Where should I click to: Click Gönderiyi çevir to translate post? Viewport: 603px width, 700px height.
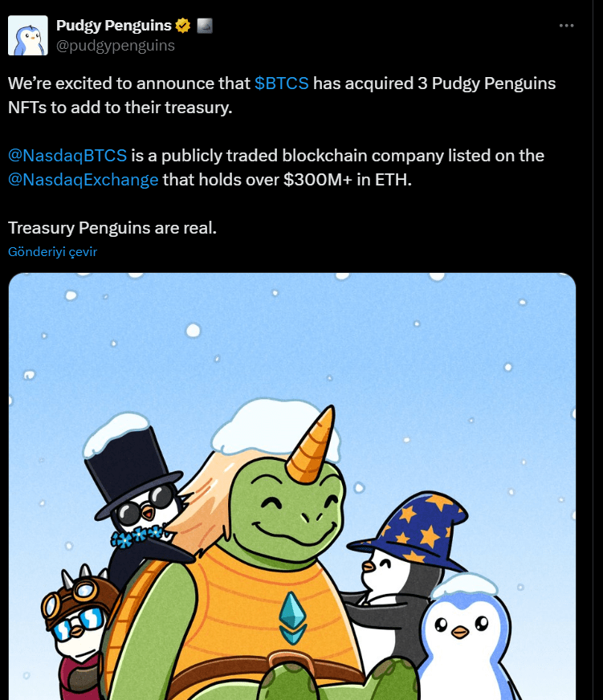[x=53, y=252]
